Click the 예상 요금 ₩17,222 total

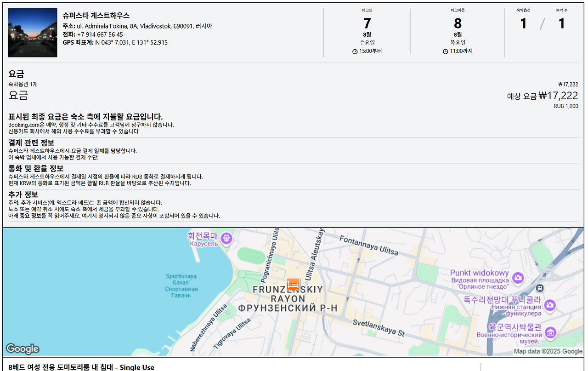(x=543, y=96)
